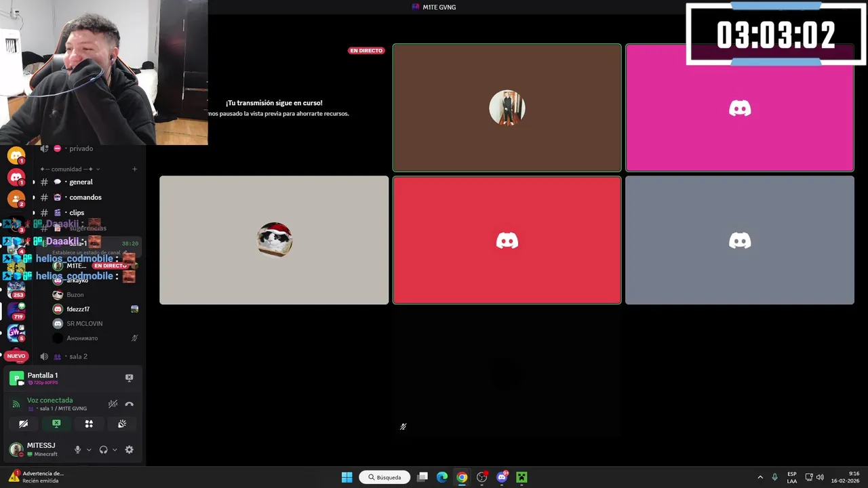Focus the cat avatar participant tile
868x488 pixels.
pyautogui.click(x=274, y=240)
